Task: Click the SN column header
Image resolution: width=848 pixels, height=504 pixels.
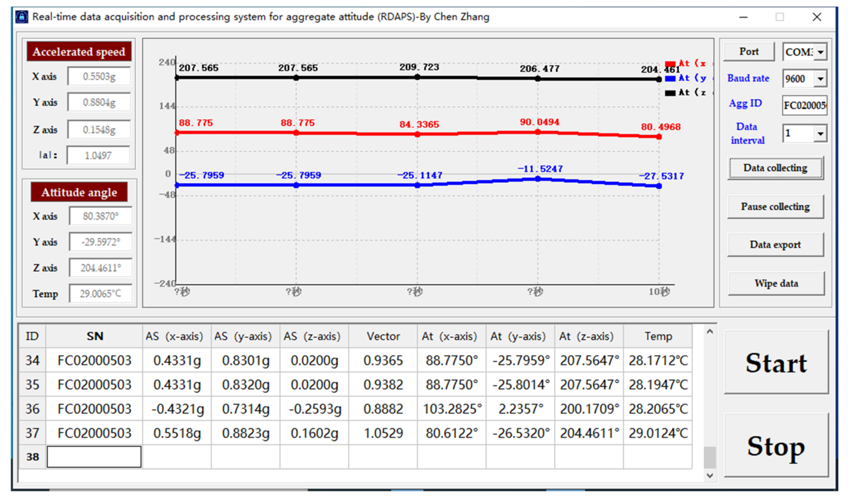Action: coord(95,336)
